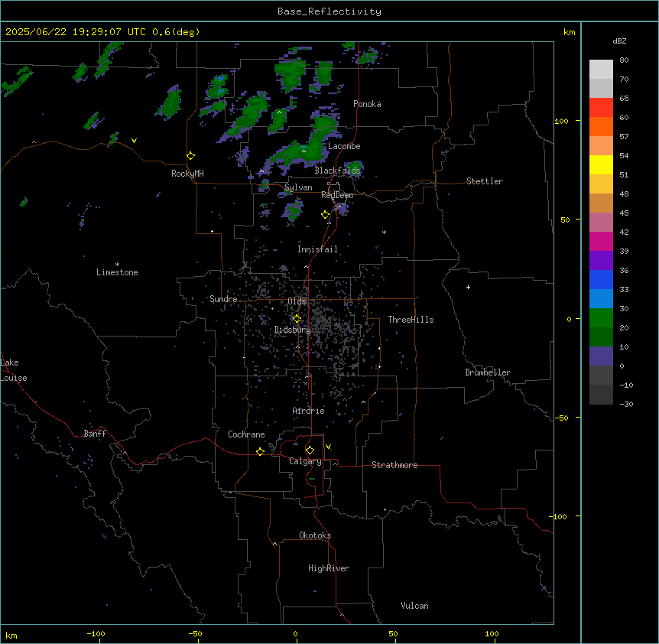
Task: Click the 80 value on the dBZ legend
Action: click(624, 60)
